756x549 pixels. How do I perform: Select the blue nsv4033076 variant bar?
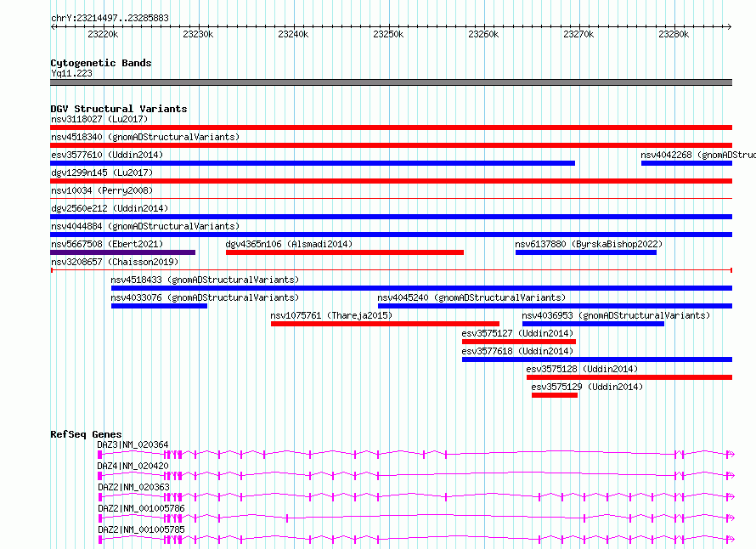point(159,306)
